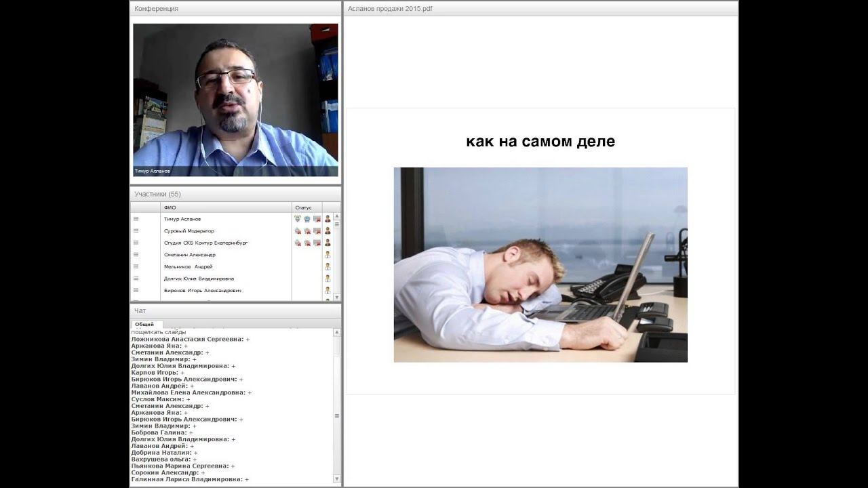The image size is (868, 488).
Task: Select Сметанин Александр name in participants list
Action: coord(190,255)
